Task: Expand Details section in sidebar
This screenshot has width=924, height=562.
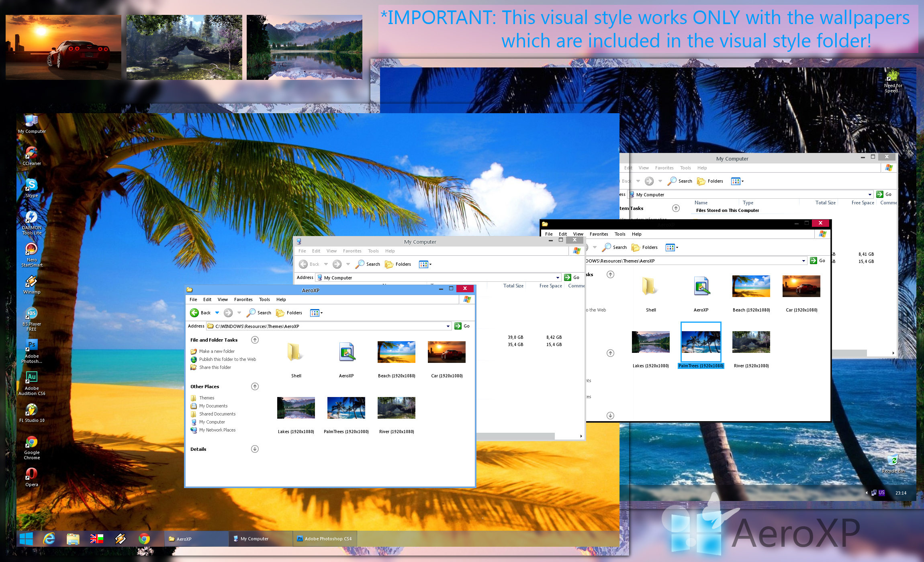Action: pyautogui.click(x=255, y=449)
